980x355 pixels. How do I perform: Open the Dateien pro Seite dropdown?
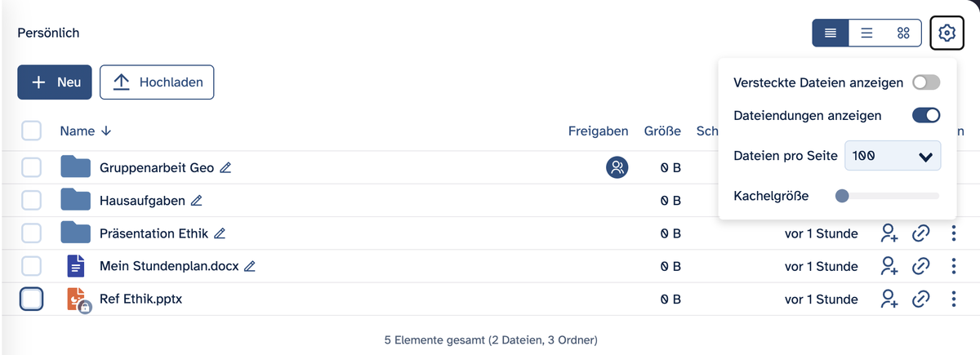coord(893,156)
